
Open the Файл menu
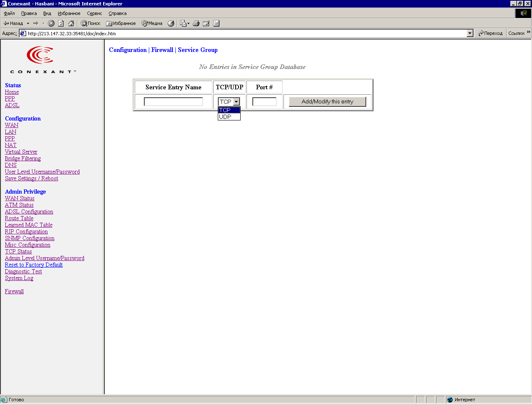[x=9, y=13]
